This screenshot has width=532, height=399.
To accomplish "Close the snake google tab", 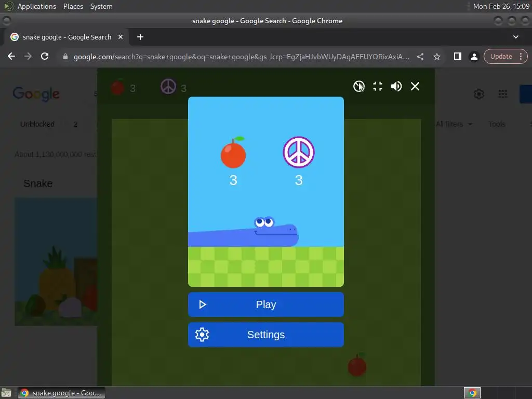I will pyautogui.click(x=121, y=37).
